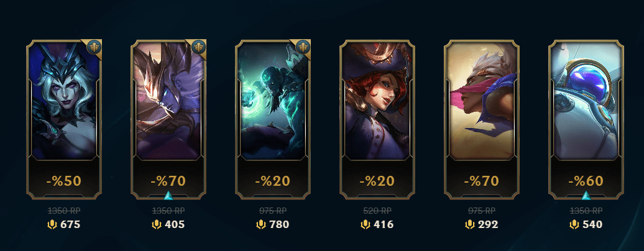Screen dimensions: 644x251
Task: Click the blue triangle marker under -%60 card
Action: click(586, 196)
